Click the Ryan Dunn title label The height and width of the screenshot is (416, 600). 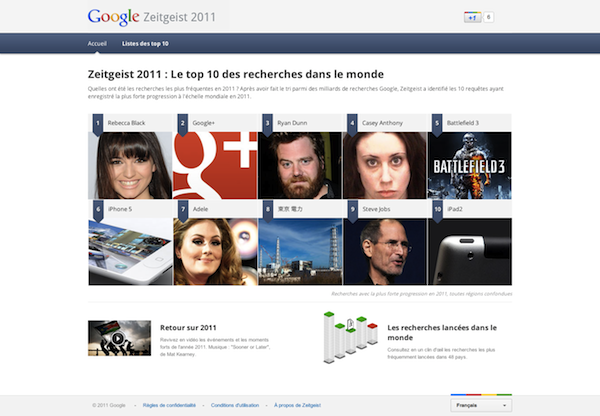click(x=292, y=123)
